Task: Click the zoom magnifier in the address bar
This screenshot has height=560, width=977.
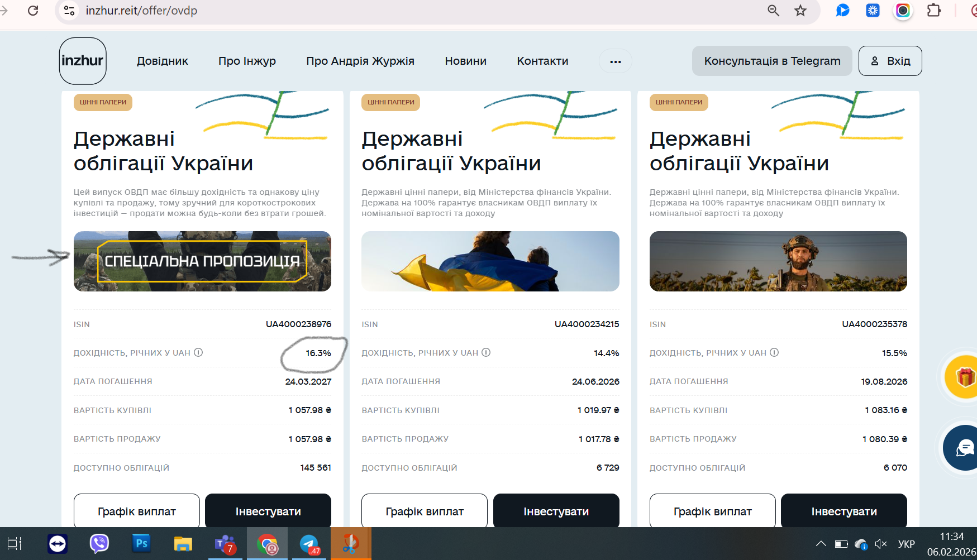Action: pyautogui.click(x=773, y=11)
